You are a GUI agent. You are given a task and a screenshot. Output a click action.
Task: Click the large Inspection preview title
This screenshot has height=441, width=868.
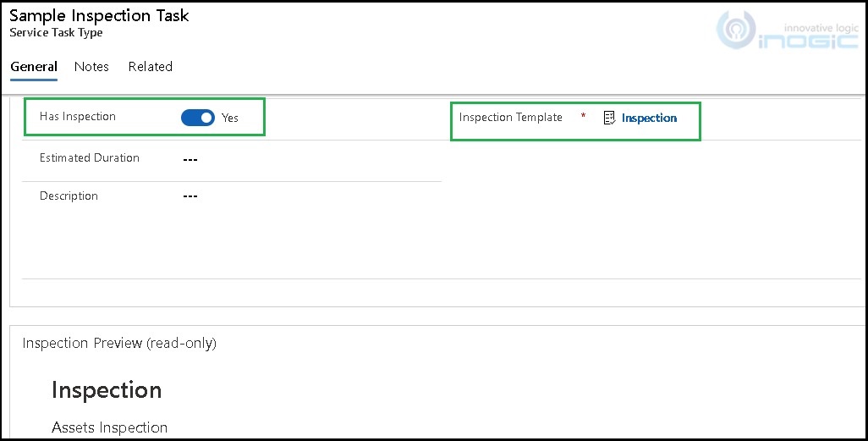(107, 389)
